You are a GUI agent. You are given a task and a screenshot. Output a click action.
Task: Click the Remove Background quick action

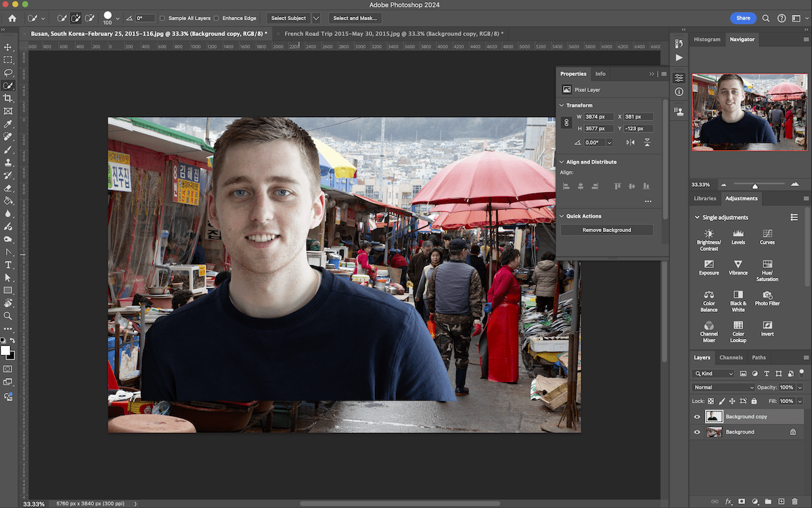606,230
